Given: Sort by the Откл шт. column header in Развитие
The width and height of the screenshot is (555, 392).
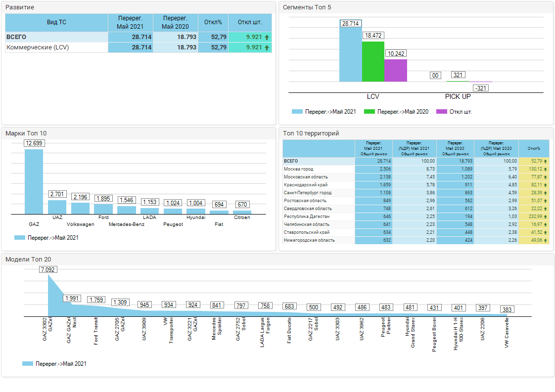Looking at the screenshot, I should click(250, 23).
